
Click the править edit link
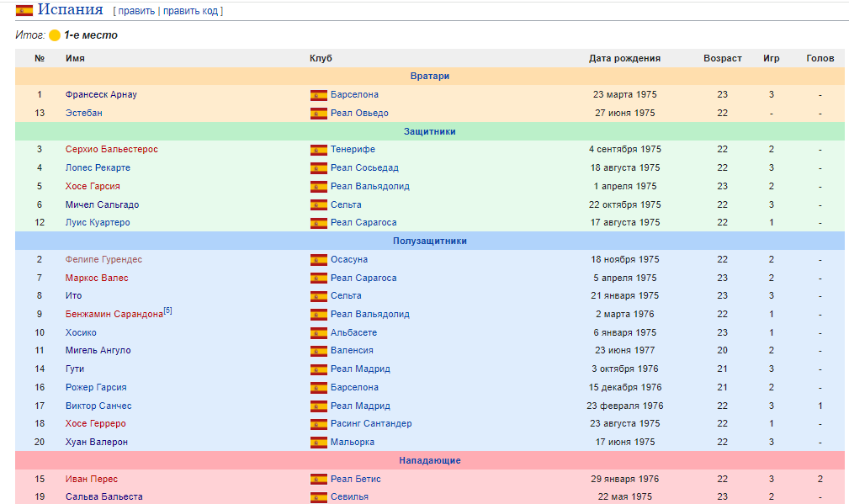click(136, 11)
